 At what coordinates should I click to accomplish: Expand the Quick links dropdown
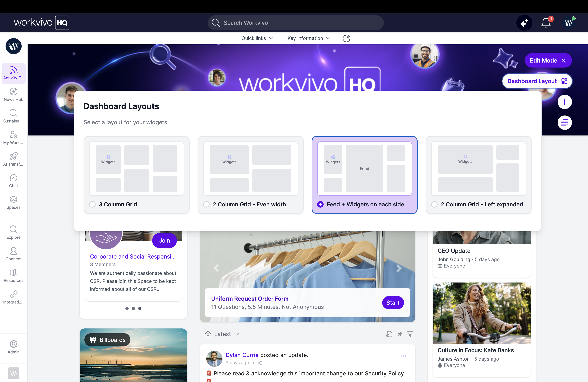pos(257,38)
